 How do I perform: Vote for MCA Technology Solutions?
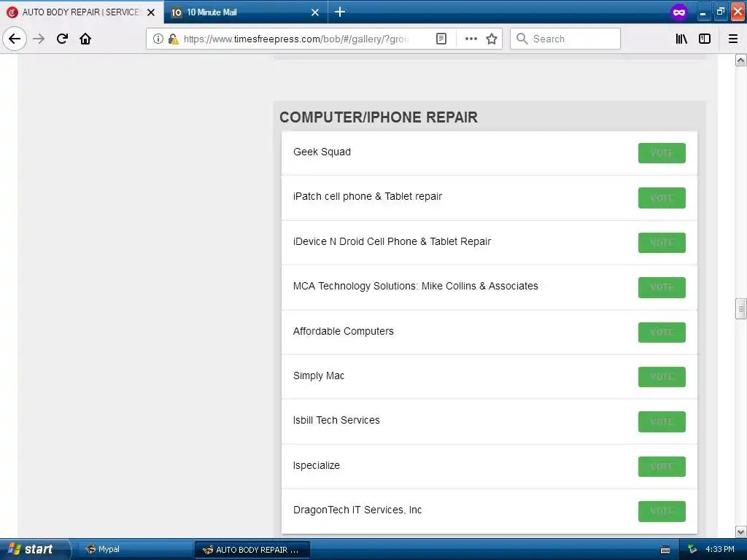point(662,287)
